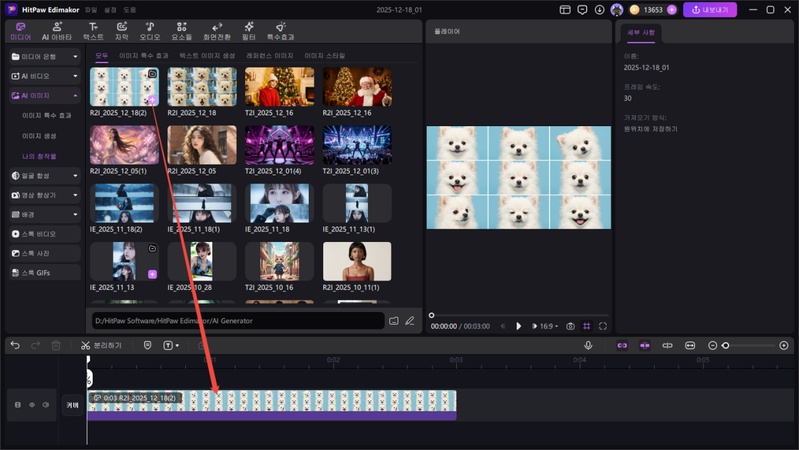Expand the 미디어 은행 dropdown

[x=45, y=57]
